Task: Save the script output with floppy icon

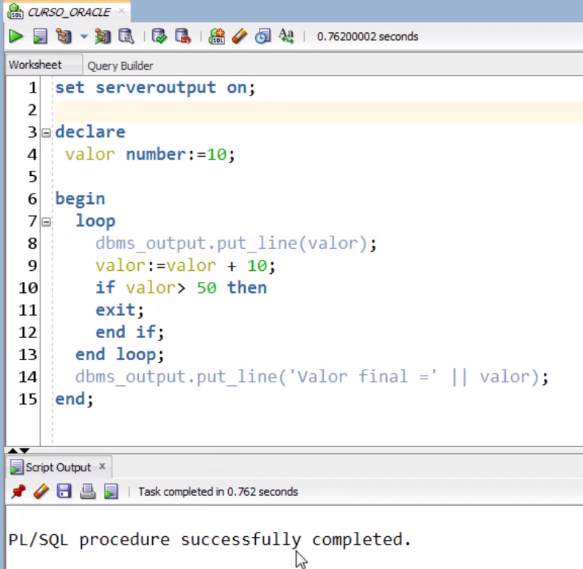Action: 64,491
